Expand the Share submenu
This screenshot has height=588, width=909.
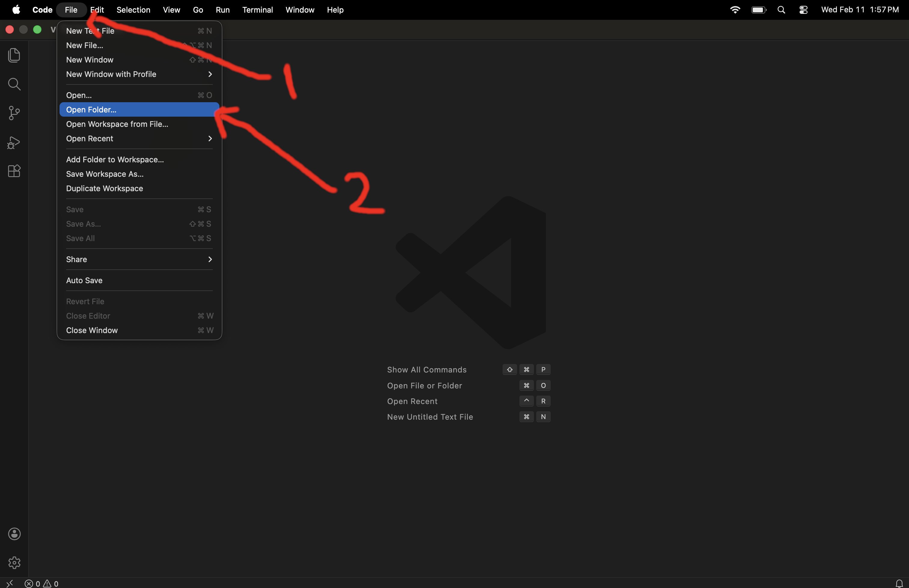[x=76, y=259]
